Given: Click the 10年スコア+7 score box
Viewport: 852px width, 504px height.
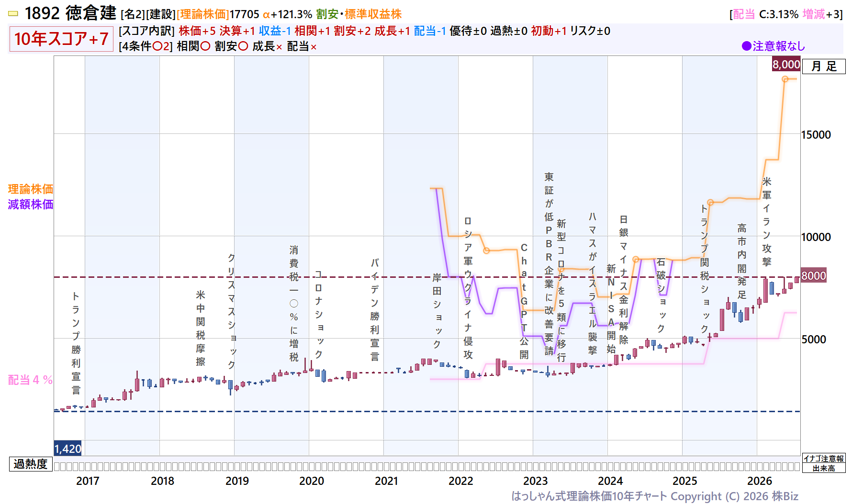Looking at the screenshot, I should tap(61, 39).
